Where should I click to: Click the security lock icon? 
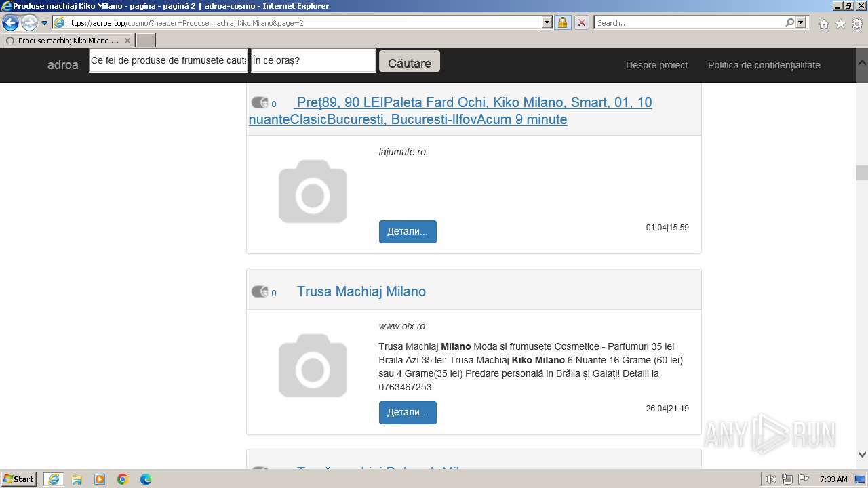(562, 23)
